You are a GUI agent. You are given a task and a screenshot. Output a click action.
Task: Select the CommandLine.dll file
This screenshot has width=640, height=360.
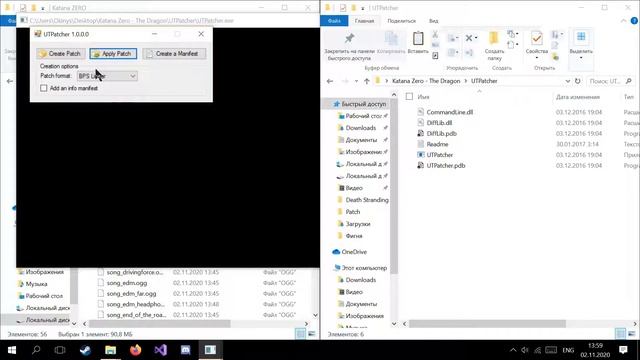tap(449, 112)
